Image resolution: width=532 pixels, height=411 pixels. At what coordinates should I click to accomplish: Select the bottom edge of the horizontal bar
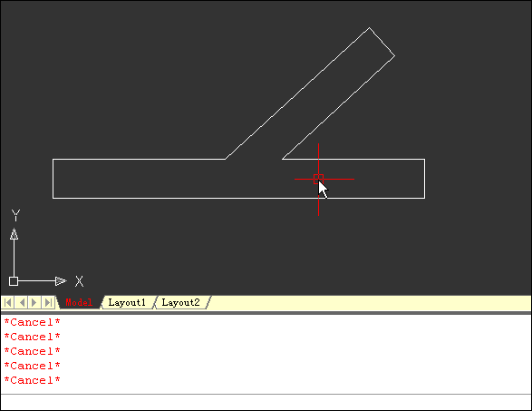pyautogui.click(x=239, y=198)
